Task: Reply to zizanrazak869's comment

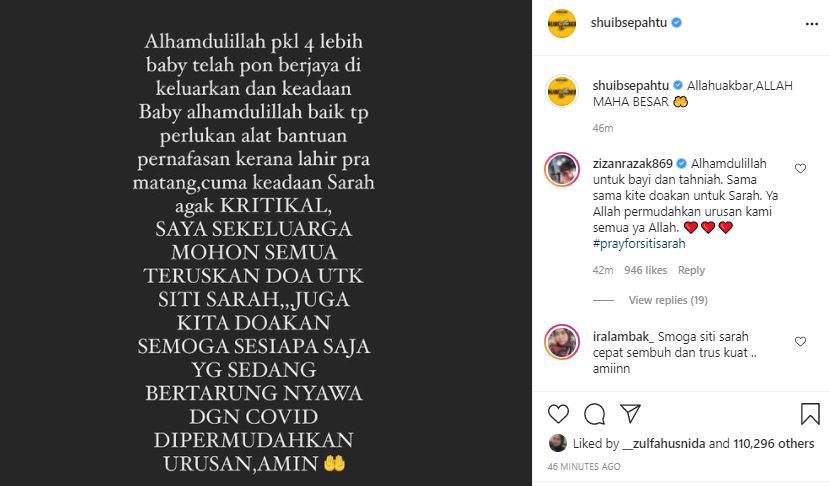Action: coord(691,270)
